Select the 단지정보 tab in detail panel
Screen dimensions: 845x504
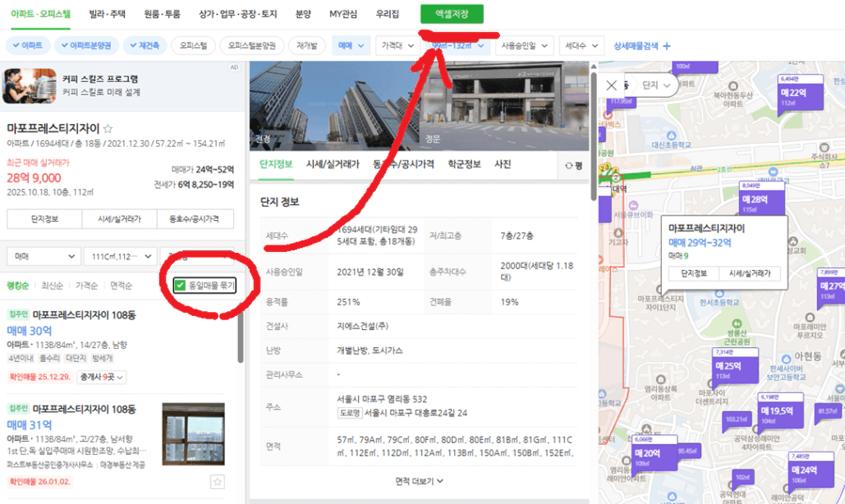point(276,164)
